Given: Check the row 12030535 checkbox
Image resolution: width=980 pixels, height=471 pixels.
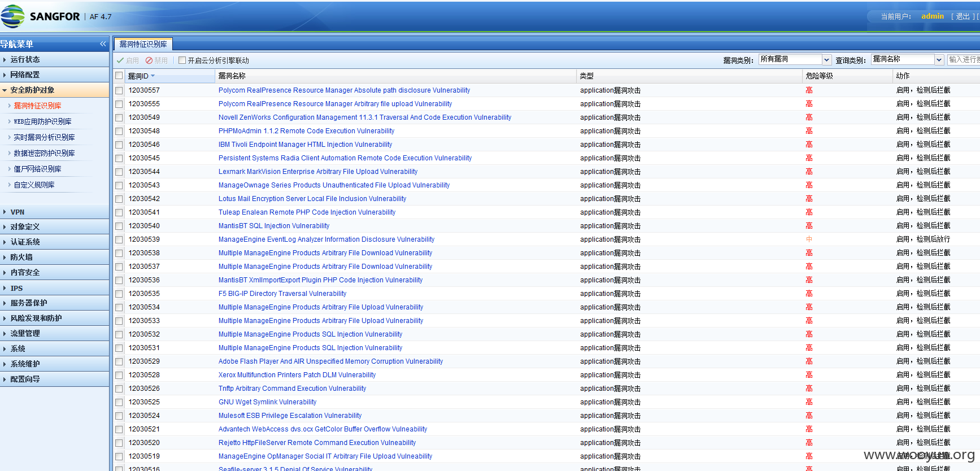Looking at the screenshot, I should 119,294.
